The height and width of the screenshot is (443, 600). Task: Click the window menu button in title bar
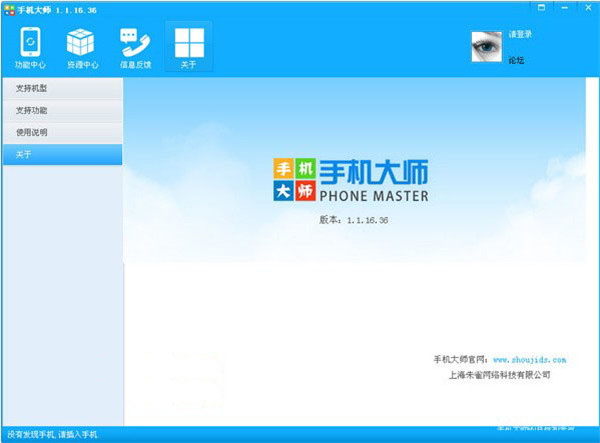pos(541,7)
